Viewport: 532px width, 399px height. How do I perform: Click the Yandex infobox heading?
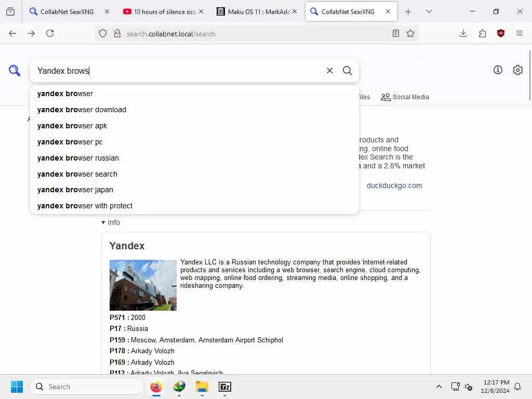point(127,246)
